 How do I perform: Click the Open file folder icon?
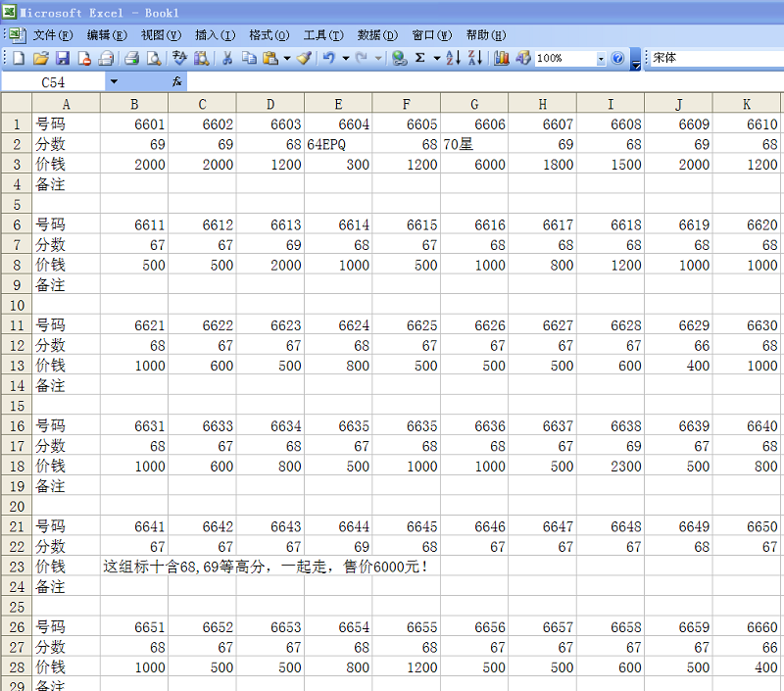40,59
